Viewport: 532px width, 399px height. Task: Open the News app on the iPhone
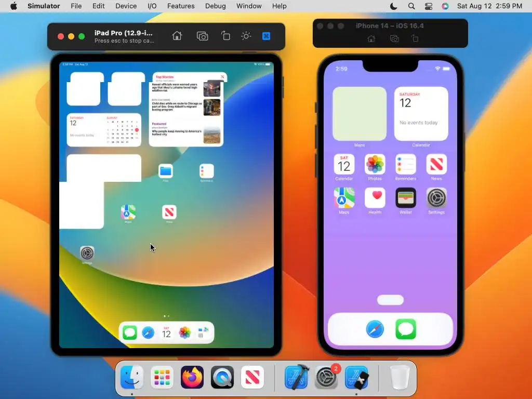click(436, 165)
